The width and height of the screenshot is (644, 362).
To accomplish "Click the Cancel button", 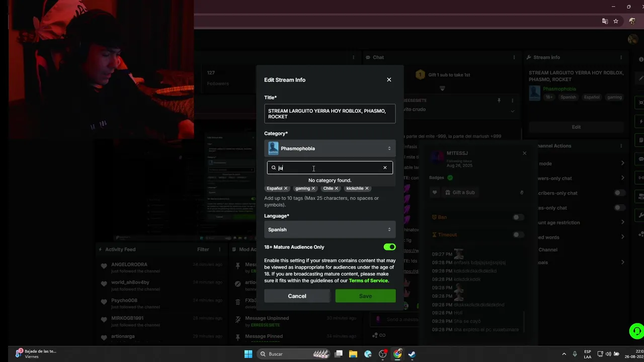I will click(297, 296).
